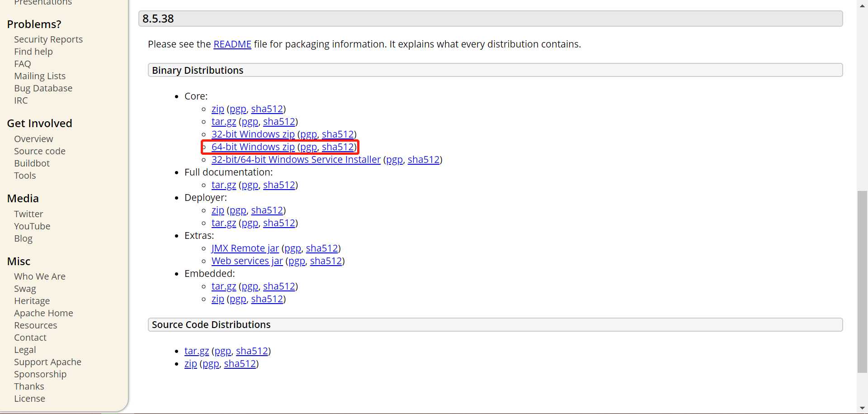Image resolution: width=868 pixels, height=414 pixels.
Task: Click the Binary Distributions heading
Action: coord(495,70)
